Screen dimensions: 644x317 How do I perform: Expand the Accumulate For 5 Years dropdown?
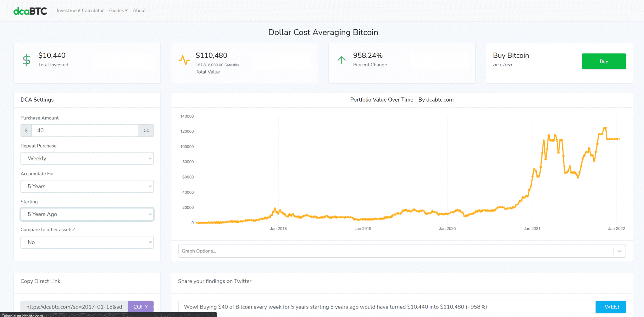[x=87, y=186]
